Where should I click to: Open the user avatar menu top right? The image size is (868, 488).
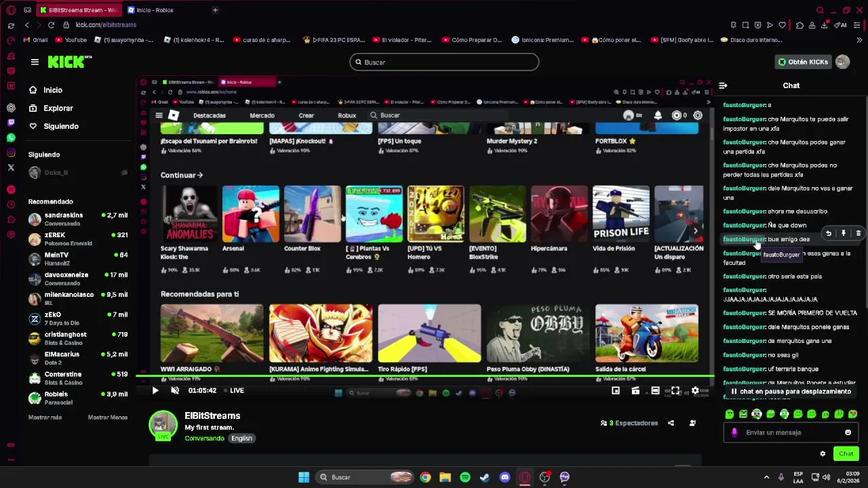coord(842,62)
